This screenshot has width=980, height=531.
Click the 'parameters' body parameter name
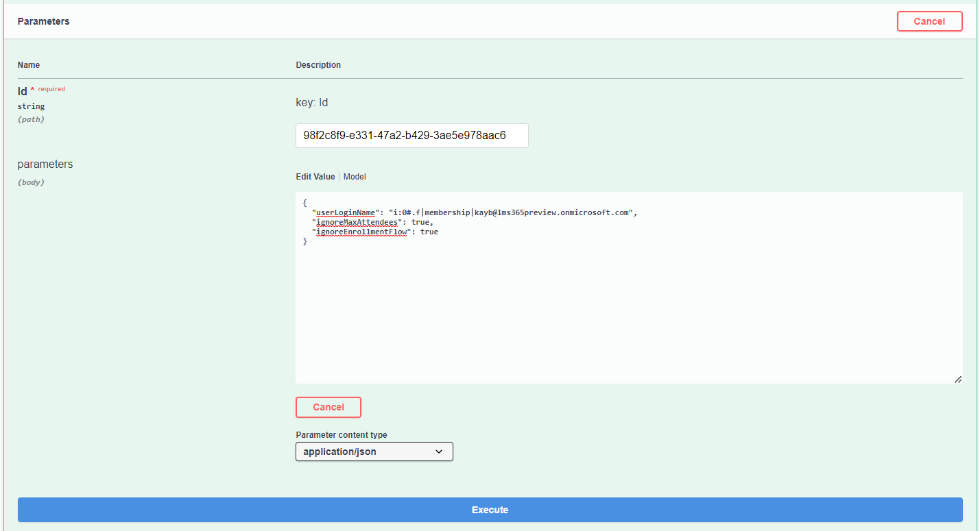click(45, 164)
